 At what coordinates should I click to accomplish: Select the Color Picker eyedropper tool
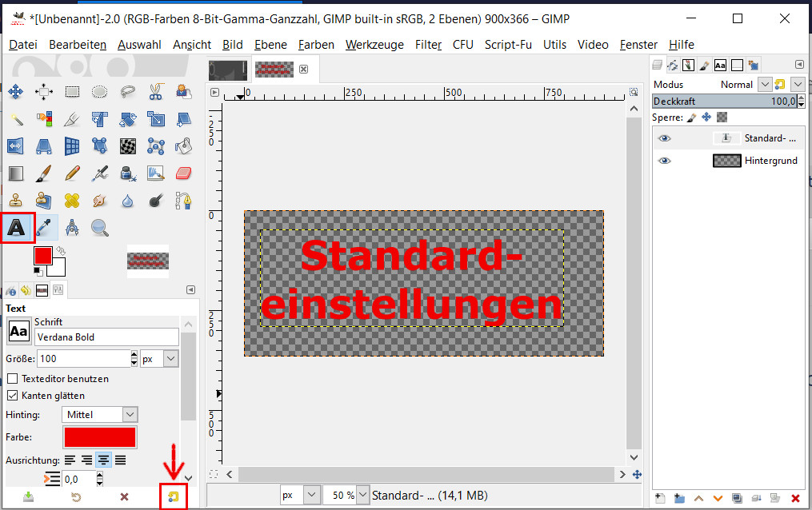pyautogui.click(x=45, y=228)
